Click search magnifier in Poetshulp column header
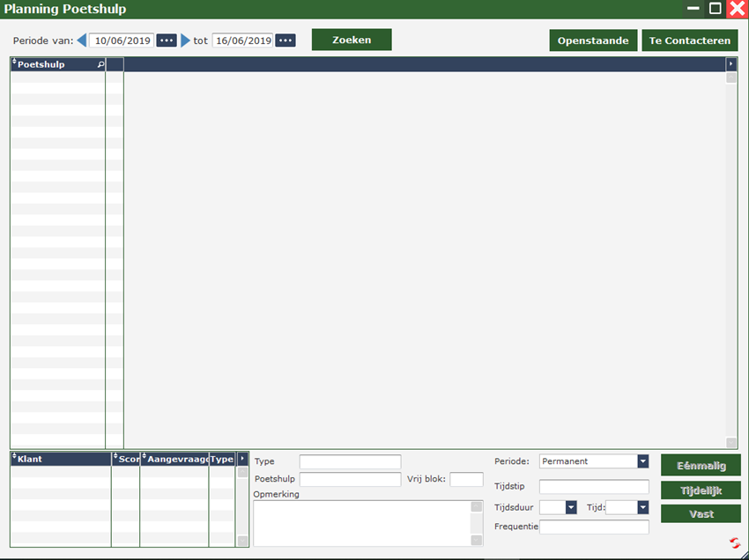The height and width of the screenshot is (560, 749). pos(100,64)
